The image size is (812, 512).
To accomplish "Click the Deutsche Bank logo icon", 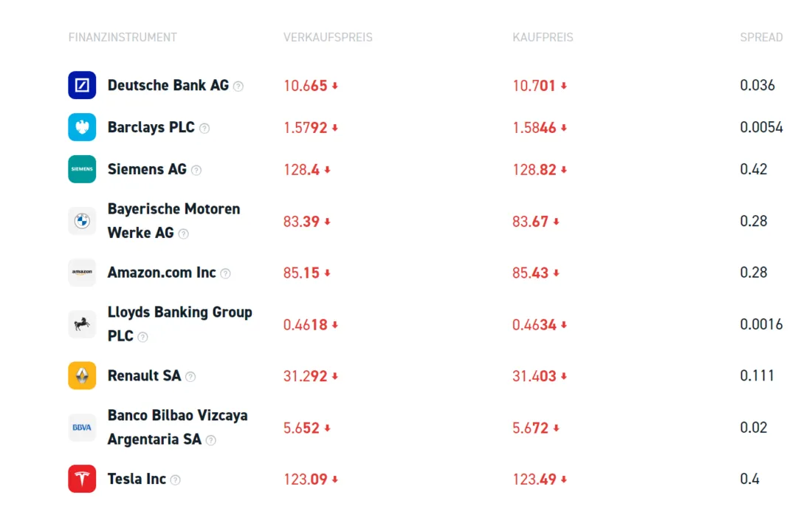I will tap(82, 85).
